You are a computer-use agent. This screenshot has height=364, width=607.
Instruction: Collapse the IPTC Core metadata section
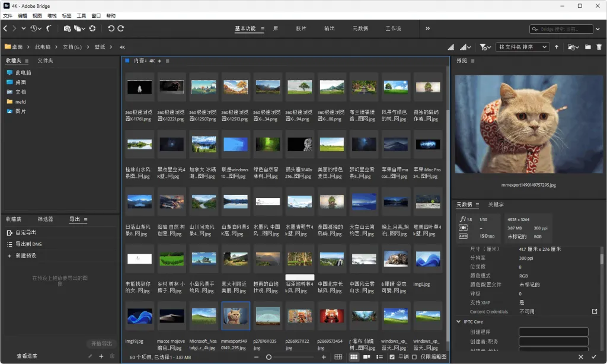point(458,321)
